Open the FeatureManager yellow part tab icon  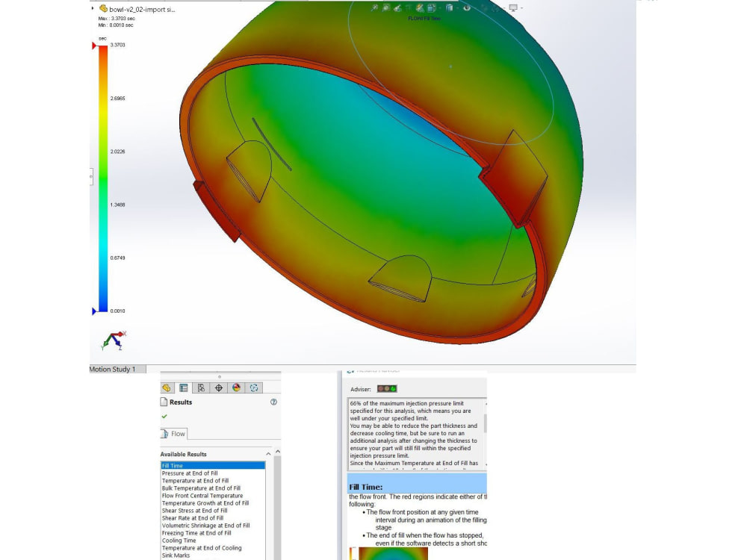[167, 388]
